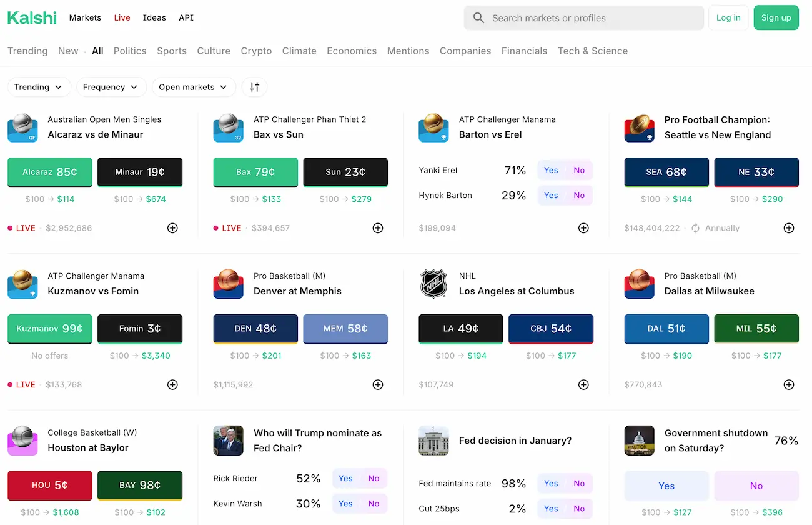
Task: Select Yes for Yanki Erel
Action: pos(551,170)
